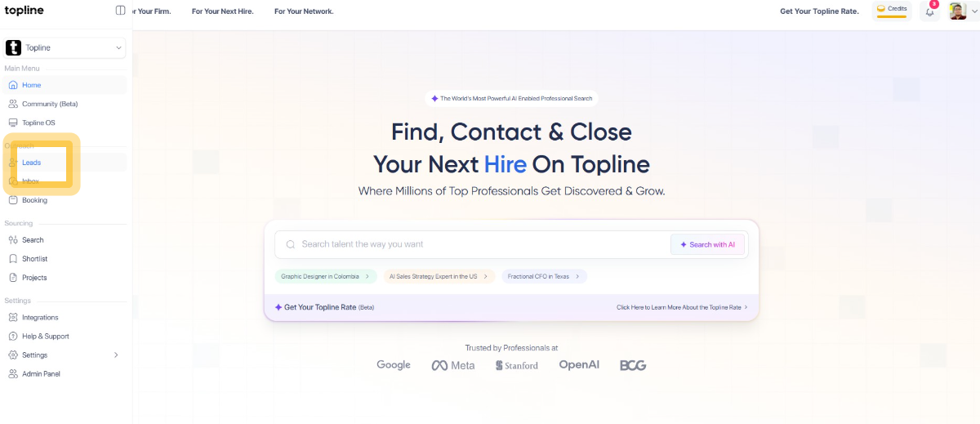The image size is (980, 424).
Task: Select the For Your Next Hire. heading
Action: [223, 11]
